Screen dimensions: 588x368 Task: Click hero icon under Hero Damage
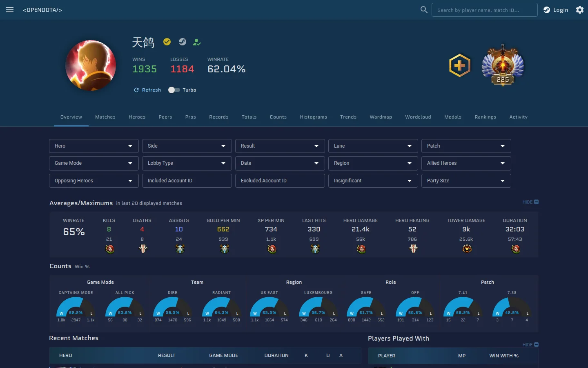[361, 249]
